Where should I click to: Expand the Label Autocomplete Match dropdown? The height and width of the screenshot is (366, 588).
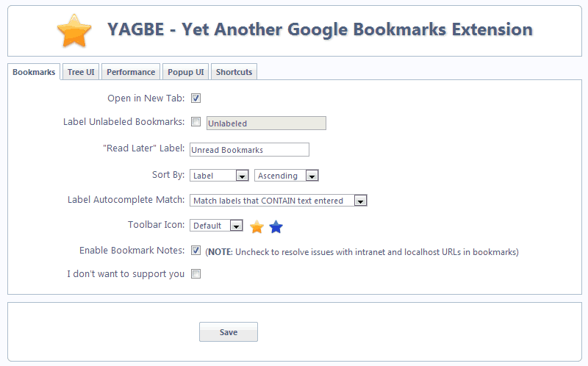279,201
